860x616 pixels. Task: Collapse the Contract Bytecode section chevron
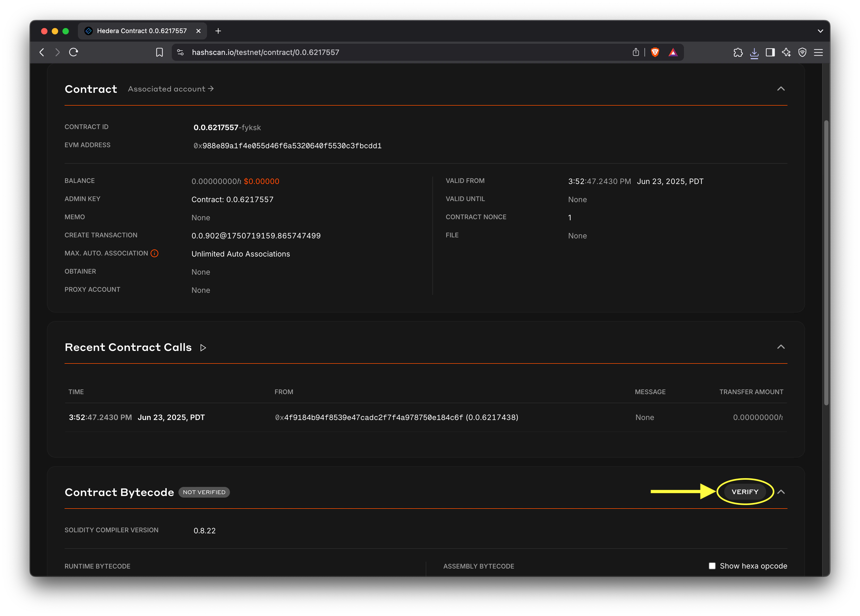point(781,492)
